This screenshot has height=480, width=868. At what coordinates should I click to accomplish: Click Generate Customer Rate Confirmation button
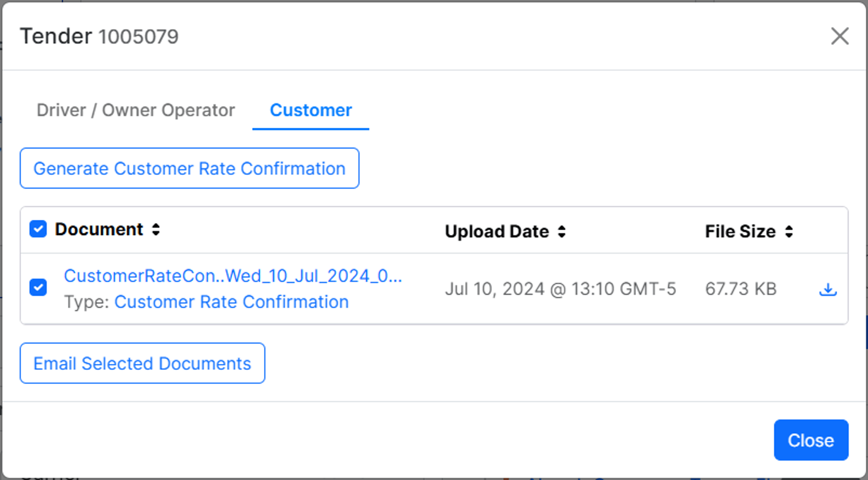pos(190,168)
